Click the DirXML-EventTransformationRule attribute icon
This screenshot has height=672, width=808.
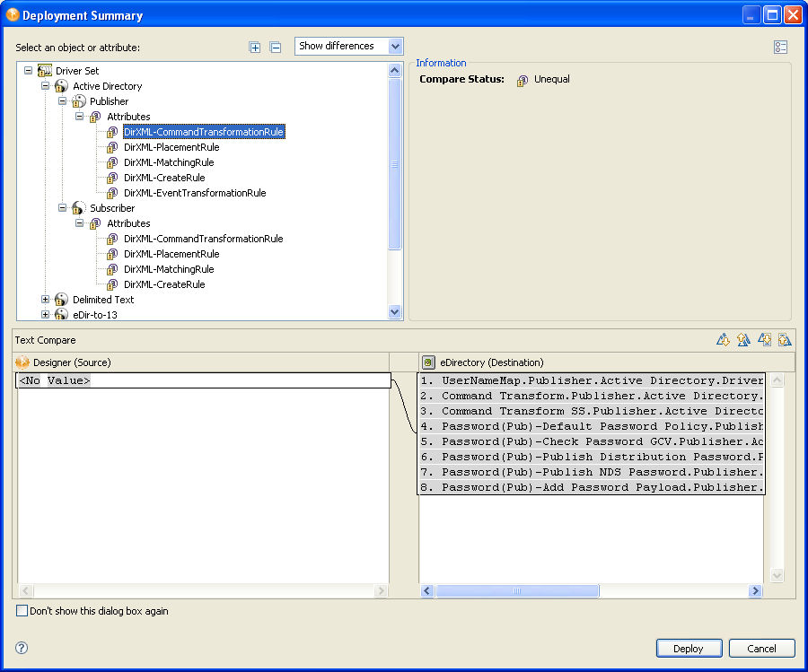tap(112, 193)
